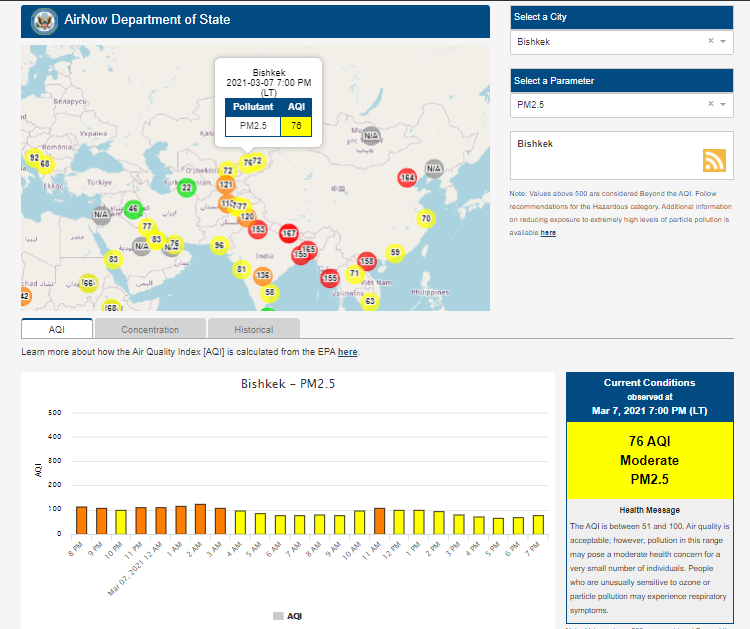Viewport: 750px width, 629px height.
Task: Expand the Select a Parameter dropdown arrow
Action: (x=723, y=104)
